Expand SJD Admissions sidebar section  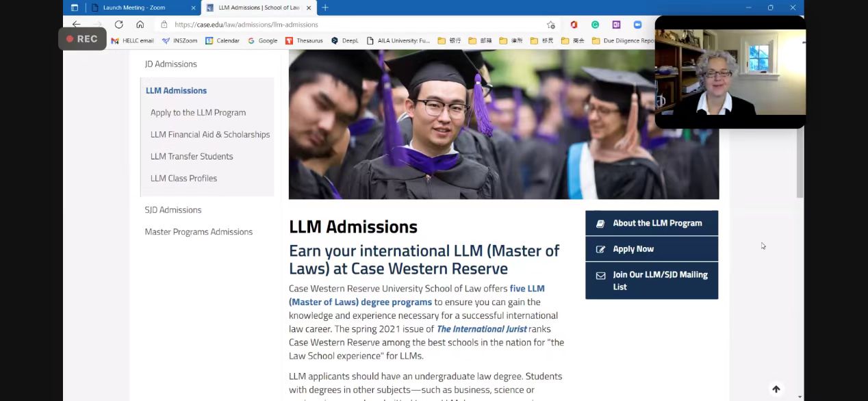[x=173, y=209]
